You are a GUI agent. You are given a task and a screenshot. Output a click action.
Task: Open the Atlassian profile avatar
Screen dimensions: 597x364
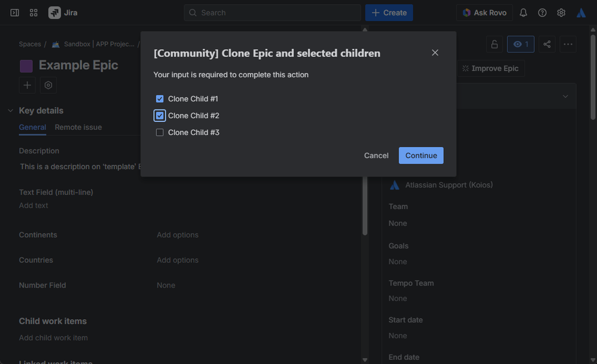(x=581, y=13)
